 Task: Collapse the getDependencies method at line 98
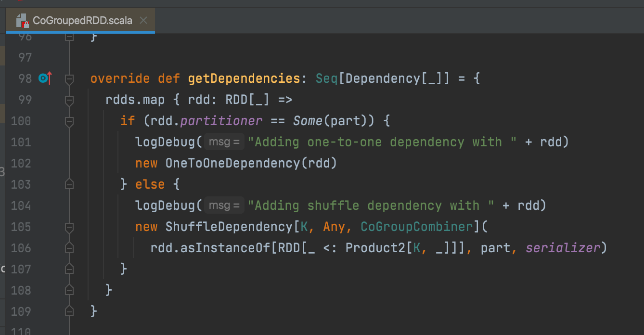point(69,78)
